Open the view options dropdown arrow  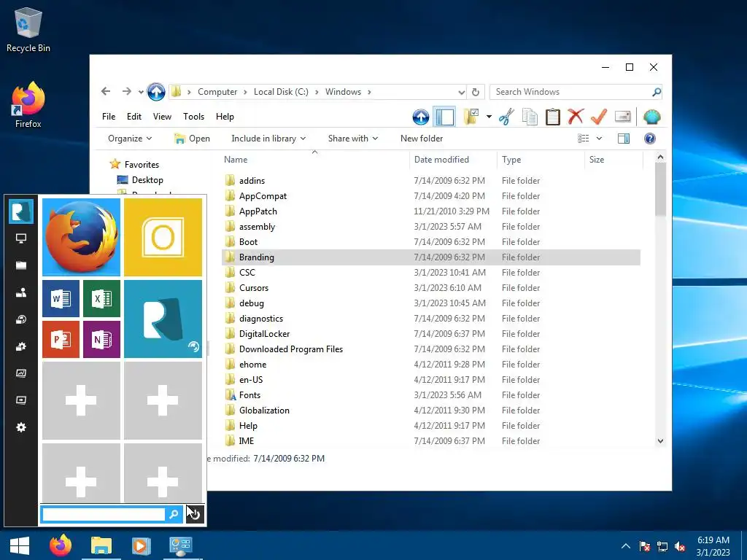(599, 139)
